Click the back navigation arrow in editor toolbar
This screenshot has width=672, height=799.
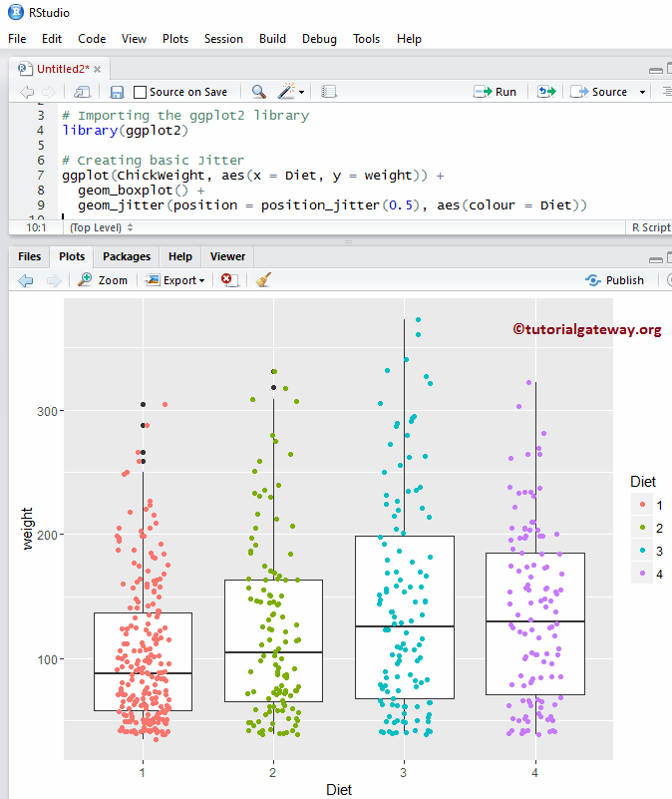pyautogui.click(x=27, y=92)
